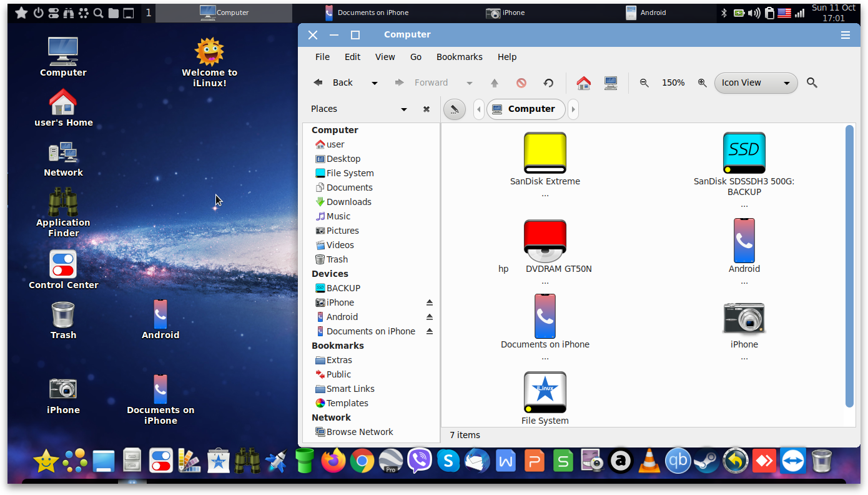868x495 pixels.
Task: Switch to Documents on iPhone taskbar window
Action: tap(367, 12)
